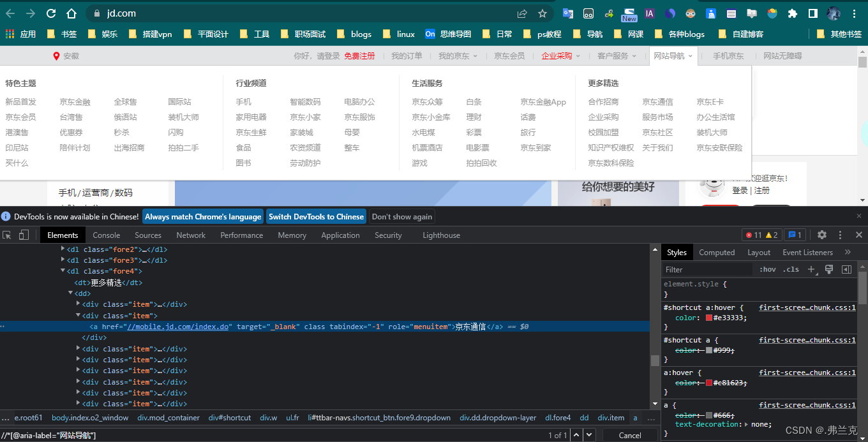Screen dimensions: 868x442
Task: Expand dl class fore3 node
Action: pos(63,260)
